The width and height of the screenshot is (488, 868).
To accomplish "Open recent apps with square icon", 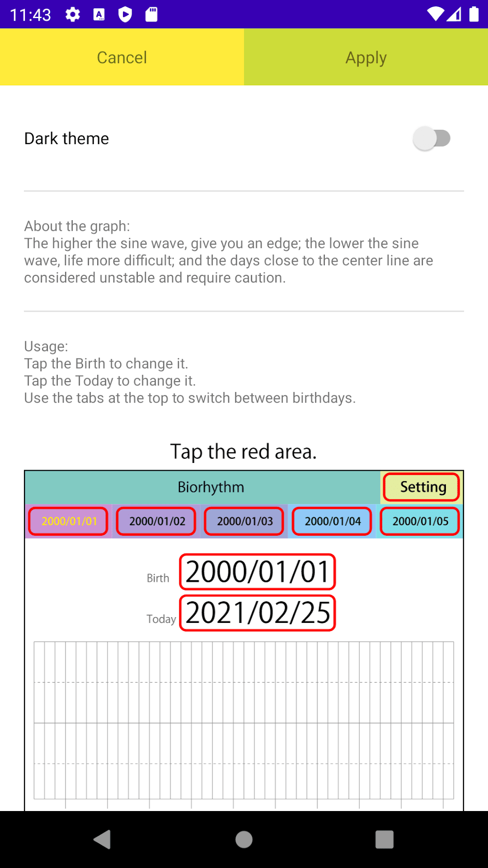I will [x=384, y=839].
